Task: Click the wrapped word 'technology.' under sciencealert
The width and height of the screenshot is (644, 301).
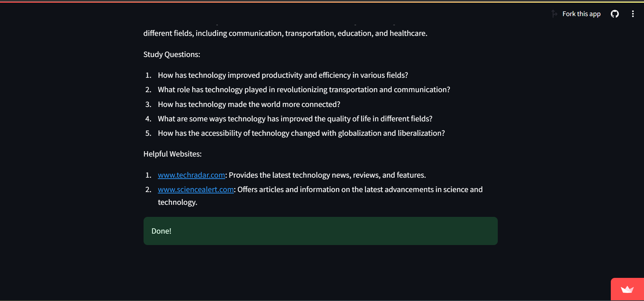Action: [x=177, y=202]
